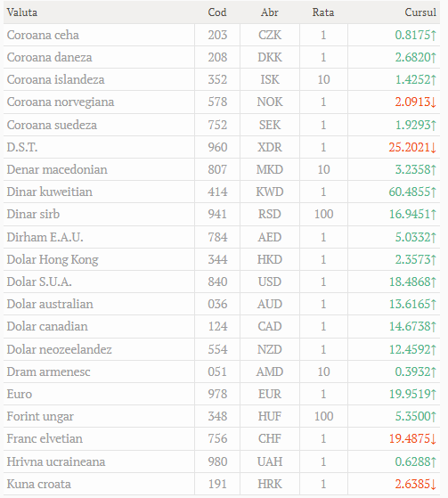Select the Coroana suedeza row name
This screenshot has height=498, width=448.
click(52, 125)
